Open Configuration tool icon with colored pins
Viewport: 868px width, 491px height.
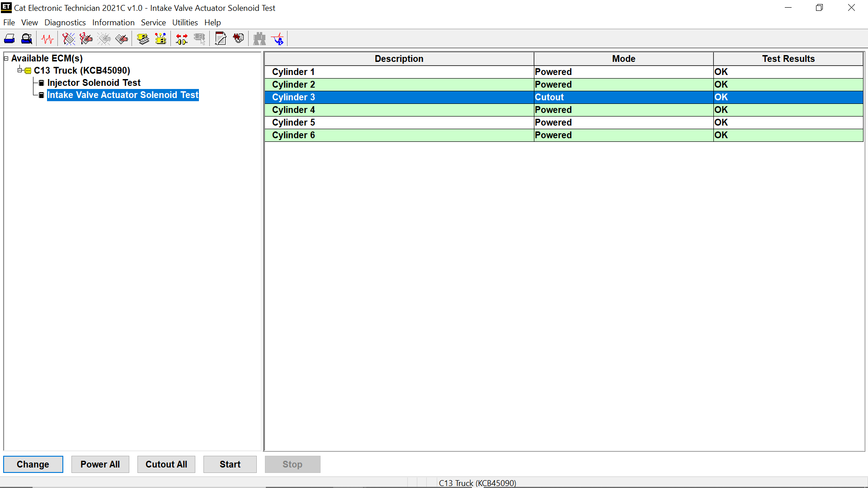(x=160, y=39)
